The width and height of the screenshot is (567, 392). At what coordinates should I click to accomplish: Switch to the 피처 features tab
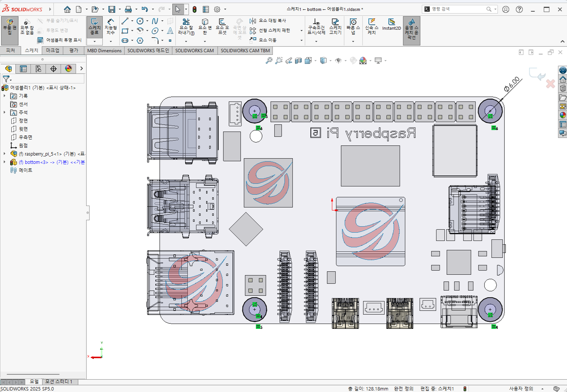click(x=11, y=50)
